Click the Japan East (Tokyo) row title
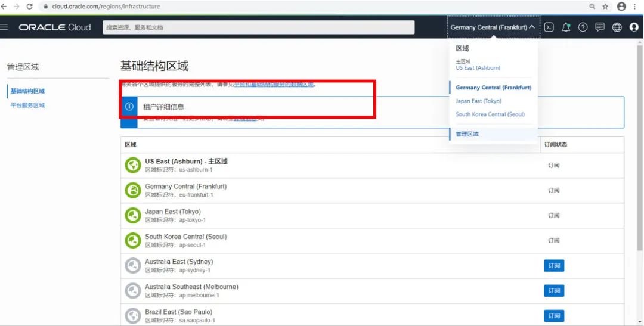The image size is (644, 326). pos(173,212)
